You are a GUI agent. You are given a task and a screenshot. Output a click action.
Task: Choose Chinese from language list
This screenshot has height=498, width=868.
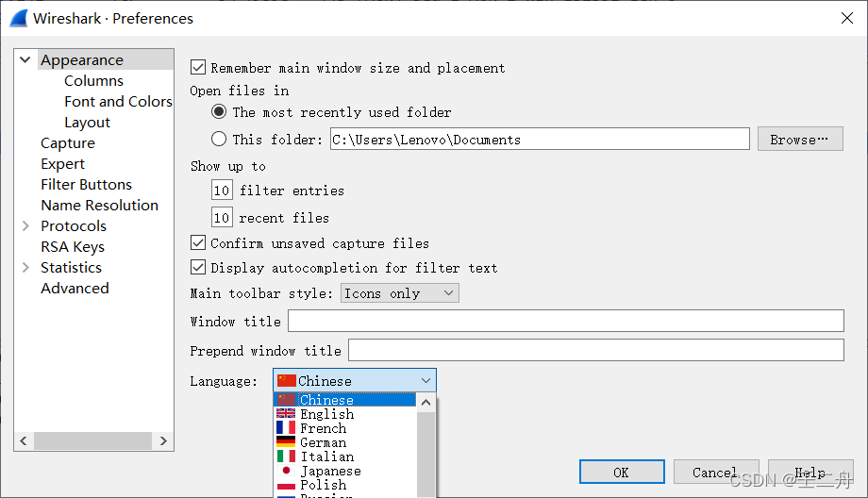pyautogui.click(x=345, y=400)
